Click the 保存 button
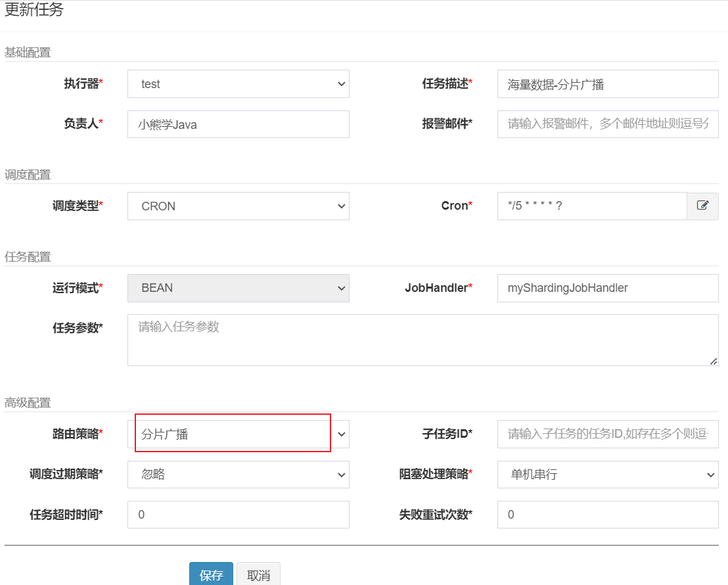The width and height of the screenshot is (728, 585). (212, 574)
